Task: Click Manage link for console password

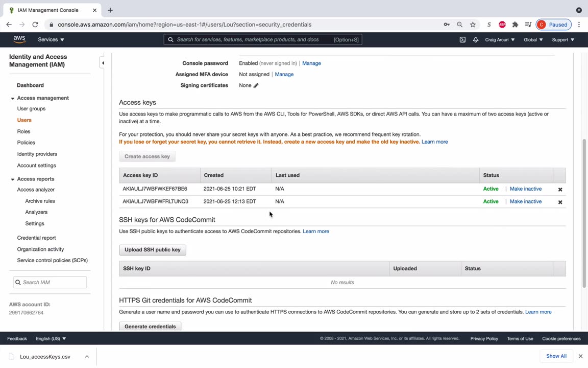Action: pyautogui.click(x=311, y=63)
